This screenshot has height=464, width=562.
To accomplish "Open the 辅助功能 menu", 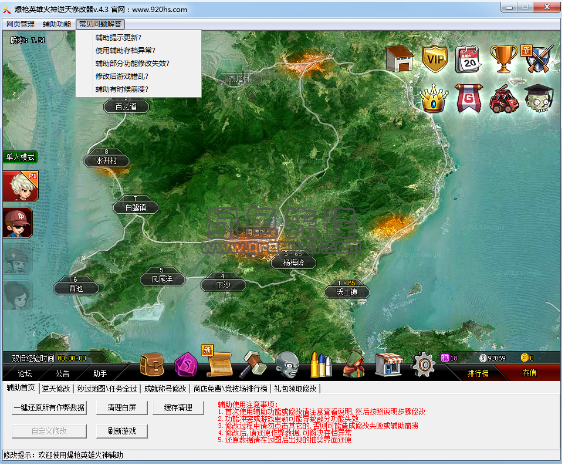I will point(57,24).
